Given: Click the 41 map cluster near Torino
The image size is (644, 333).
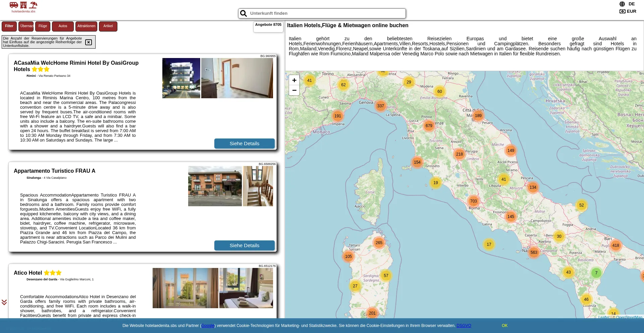Looking at the screenshot, I should (310, 80).
